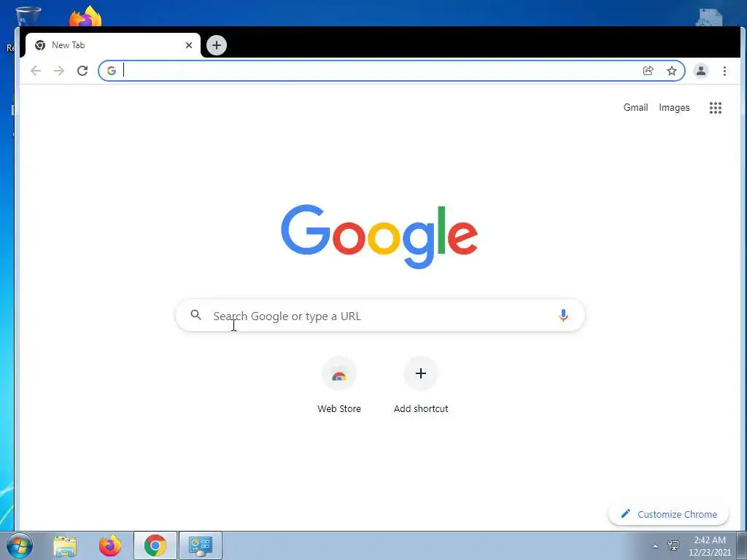
Task: Open the Gmail link
Action: pos(635,108)
